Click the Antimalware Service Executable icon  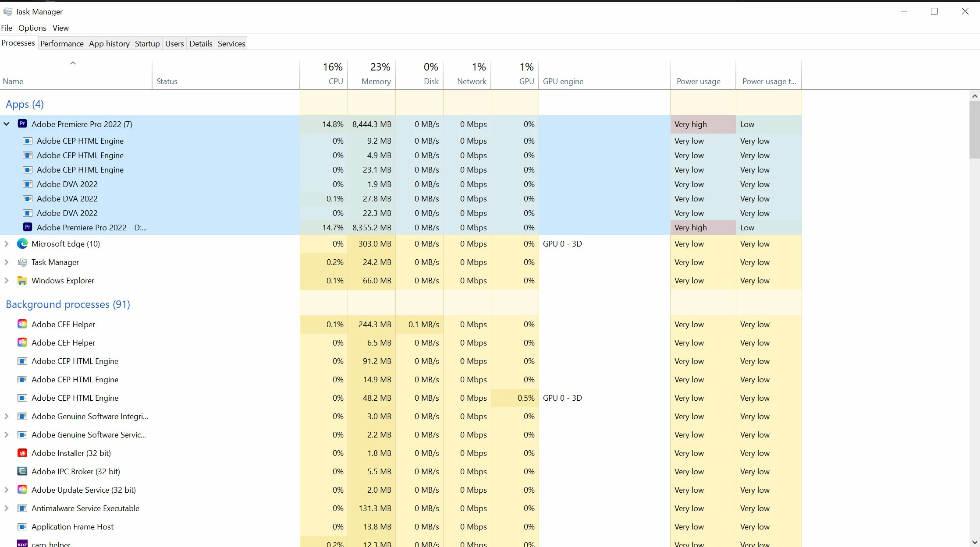click(22, 508)
